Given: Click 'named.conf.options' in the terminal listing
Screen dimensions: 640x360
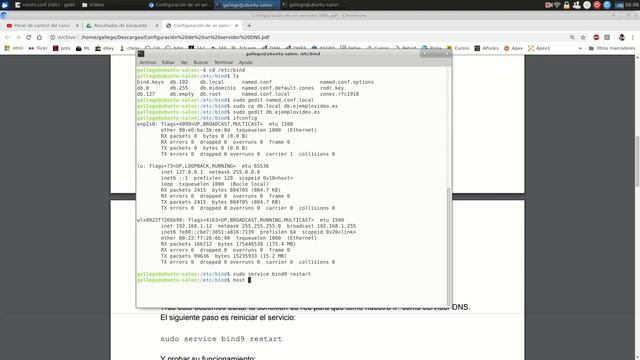Looking at the screenshot, I should 347,82.
